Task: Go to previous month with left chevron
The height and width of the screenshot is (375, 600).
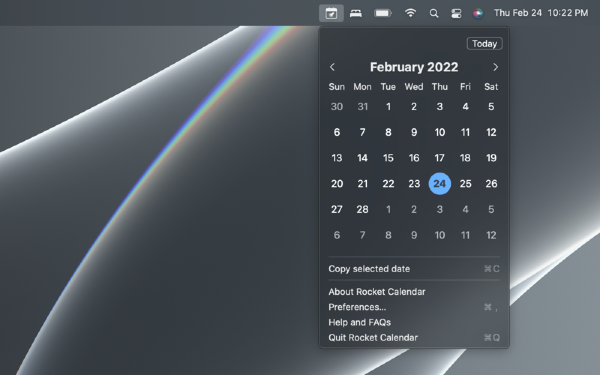Action: (x=332, y=67)
